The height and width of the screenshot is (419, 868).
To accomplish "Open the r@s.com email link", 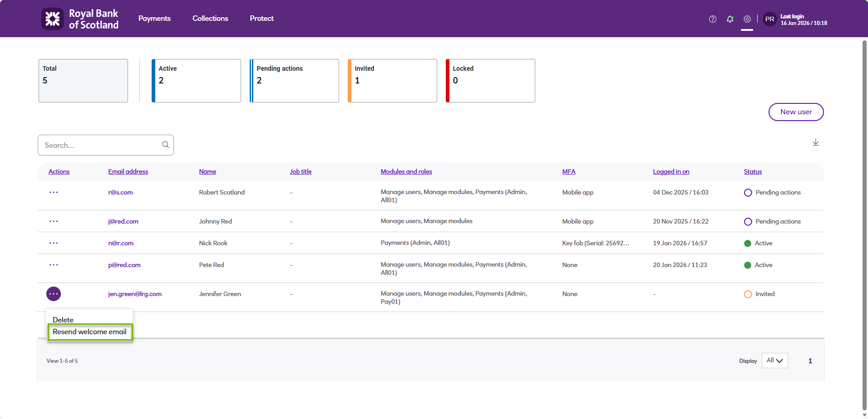I will click(120, 192).
